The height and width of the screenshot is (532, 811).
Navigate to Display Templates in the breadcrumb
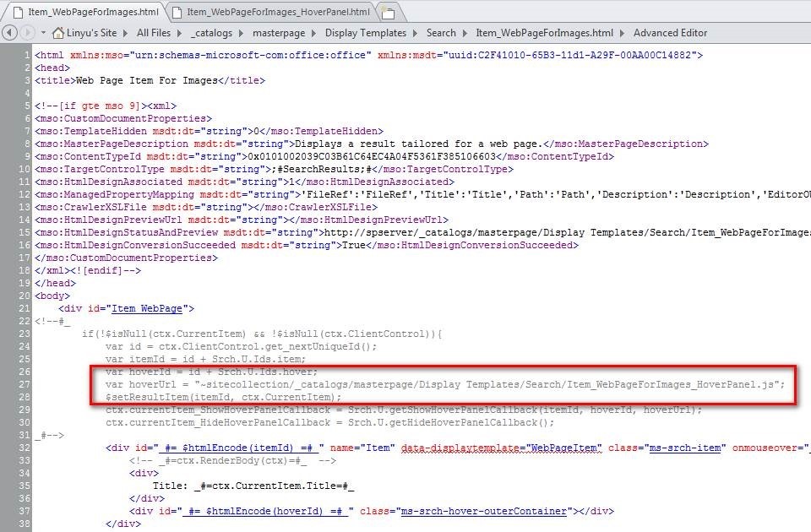pos(366,33)
